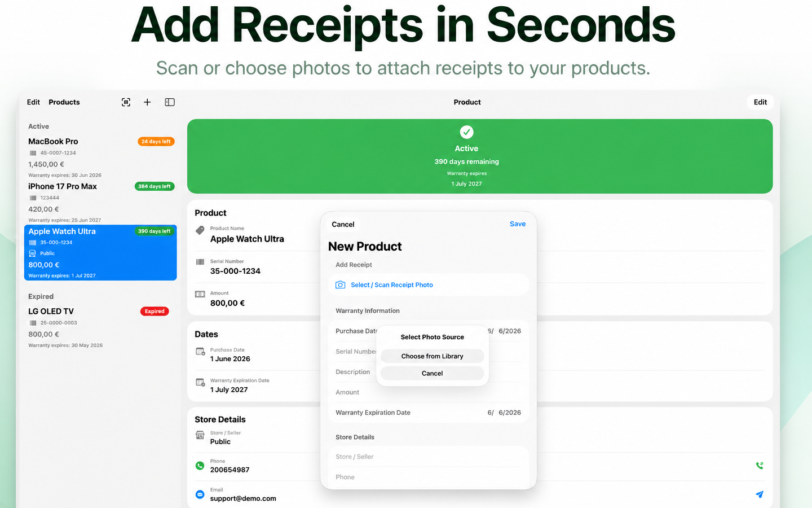
Task: Click Select / Scan Receipt Photo link
Action: (x=392, y=285)
